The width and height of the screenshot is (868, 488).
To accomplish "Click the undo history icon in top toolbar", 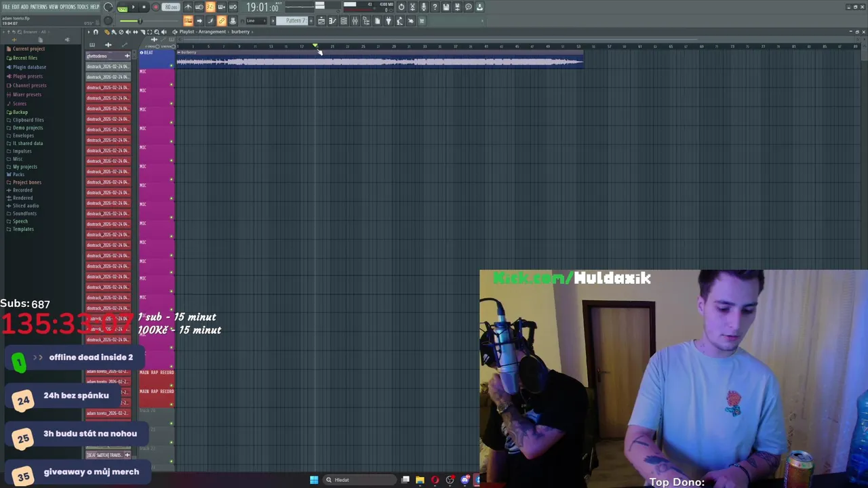I will [401, 7].
